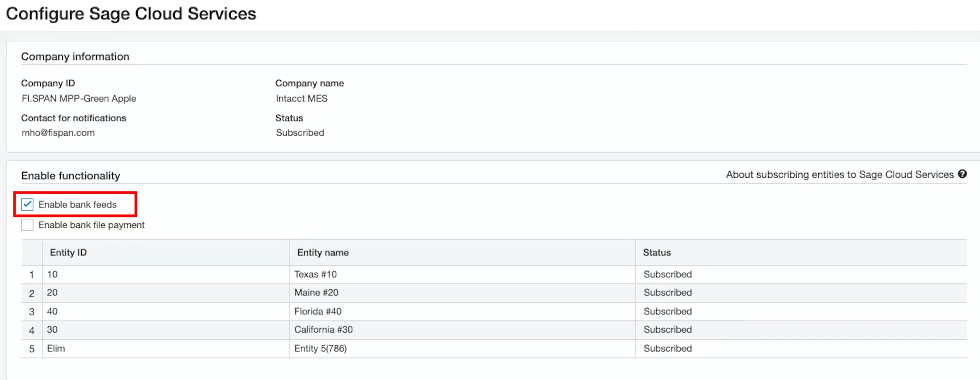Open About subscribing entities to Sage Cloud Services
The image size is (980, 380).
pyautogui.click(x=840, y=174)
